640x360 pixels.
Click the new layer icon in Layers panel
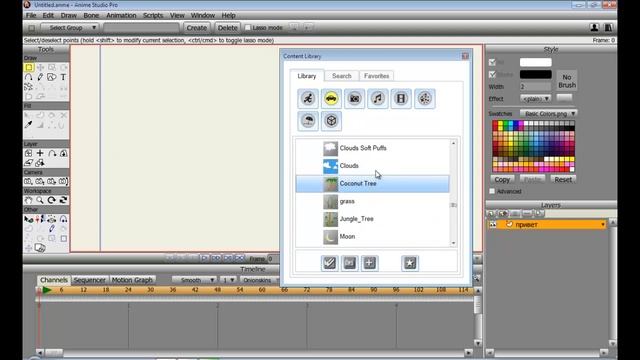click(x=491, y=213)
